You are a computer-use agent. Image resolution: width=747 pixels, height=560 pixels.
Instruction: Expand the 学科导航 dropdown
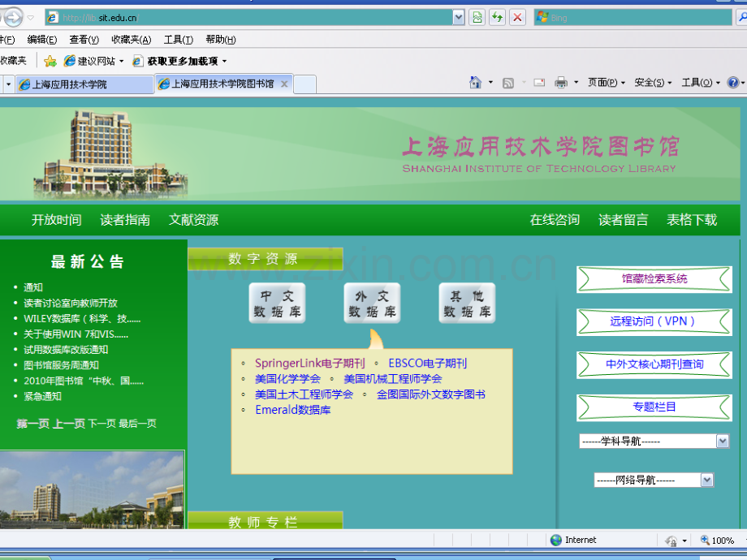point(722,441)
